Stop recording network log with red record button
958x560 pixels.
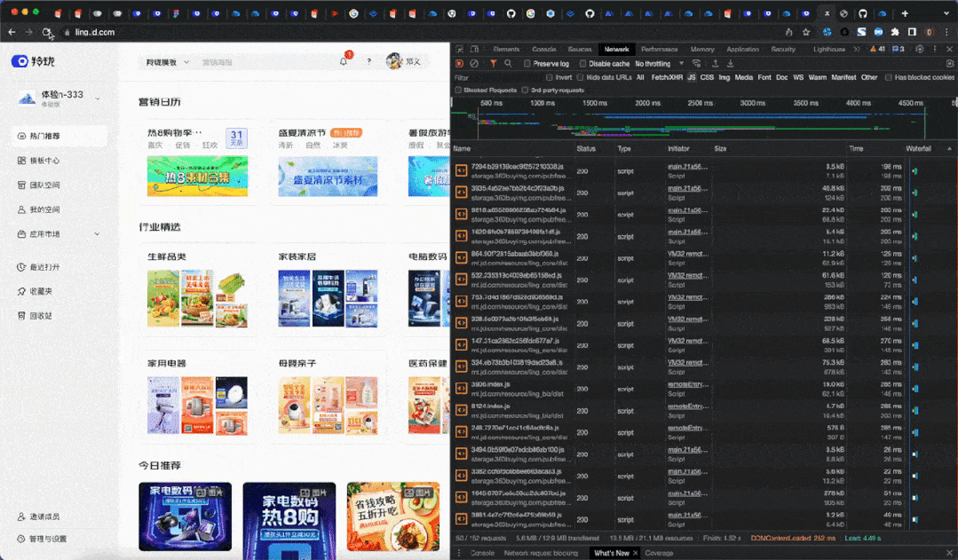(x=459, y=64)
